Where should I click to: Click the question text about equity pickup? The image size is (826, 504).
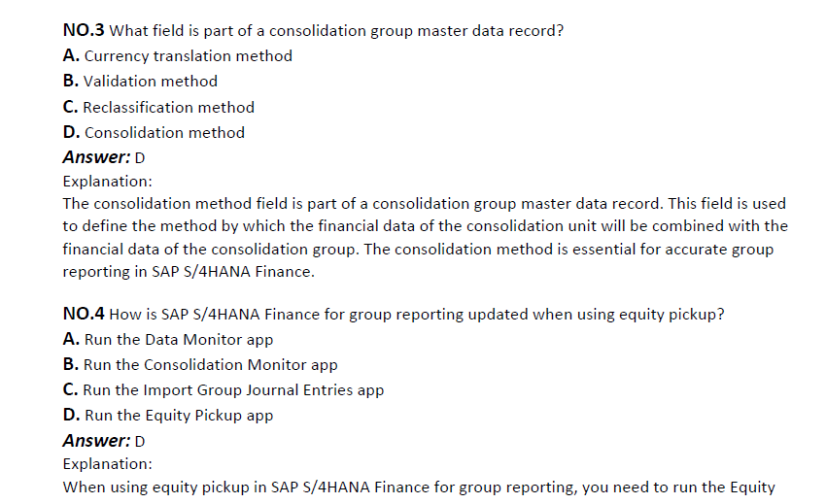click(417, 315)
